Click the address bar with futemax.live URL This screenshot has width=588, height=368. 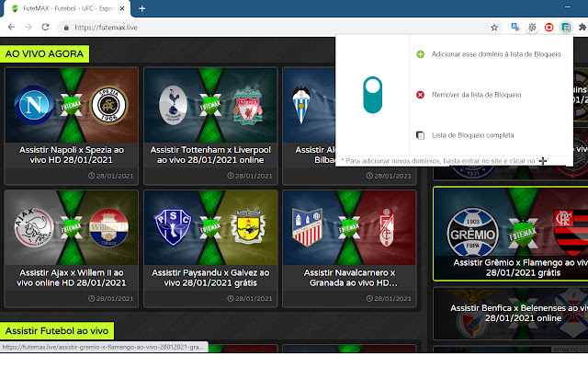point(279,28)
